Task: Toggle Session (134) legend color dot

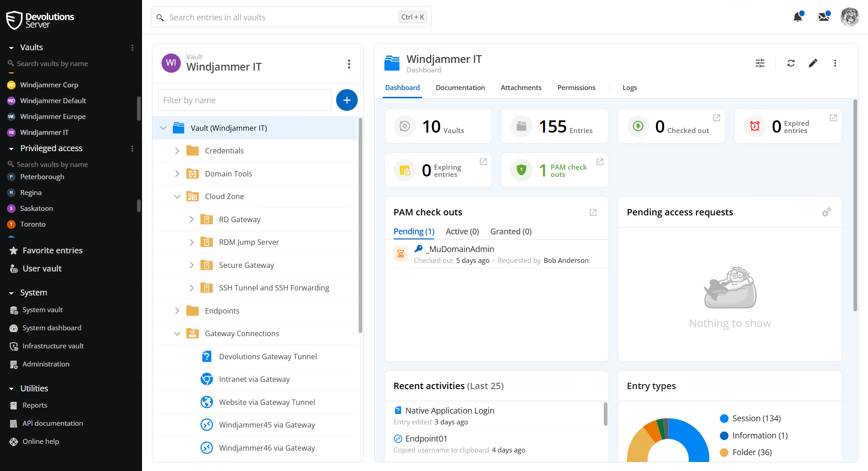Action: [724, 419]
